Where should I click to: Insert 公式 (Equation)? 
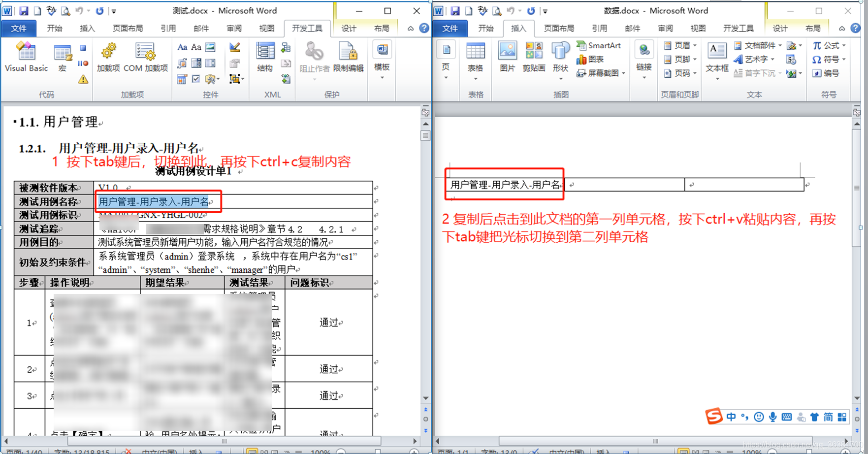829,45
